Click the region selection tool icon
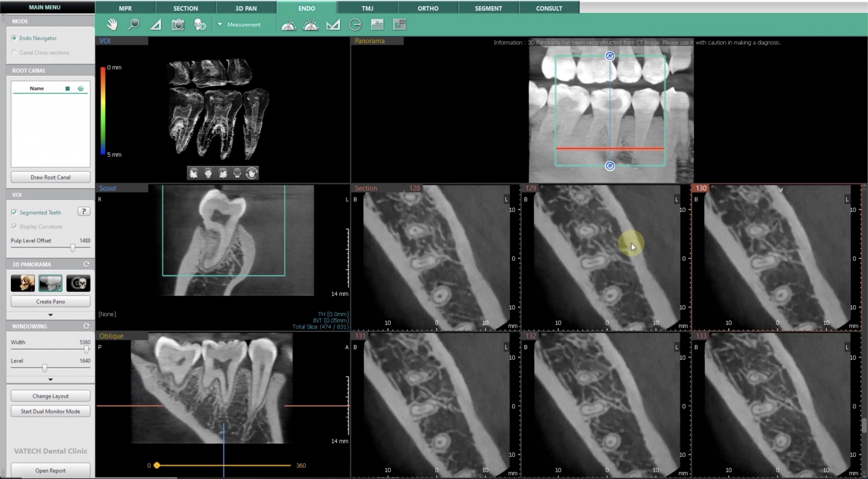This screenshot has width=868, height=479. pyautogui.click(x=399, y=24)
